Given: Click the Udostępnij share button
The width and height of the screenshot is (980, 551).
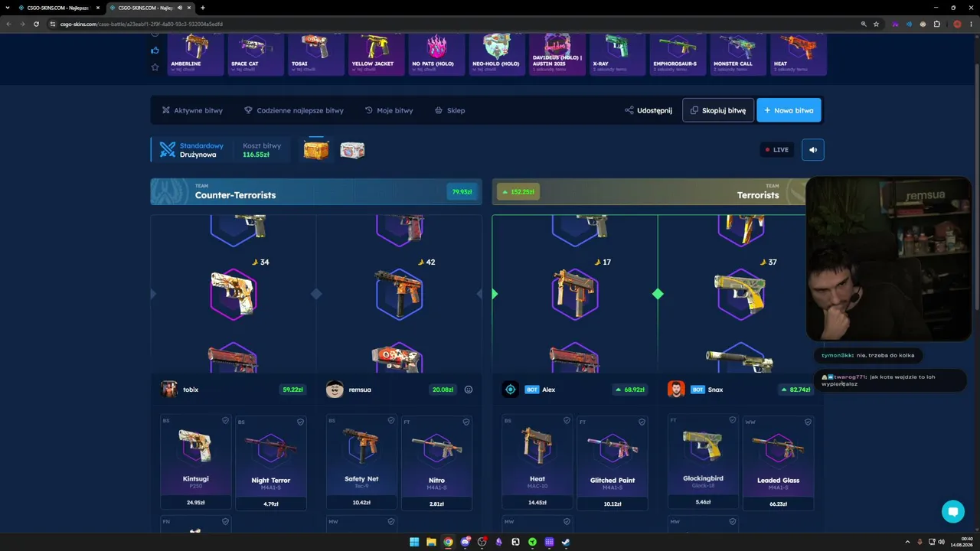Looking at the screenshot, I should pyautogui.click(x=648, y=110).
